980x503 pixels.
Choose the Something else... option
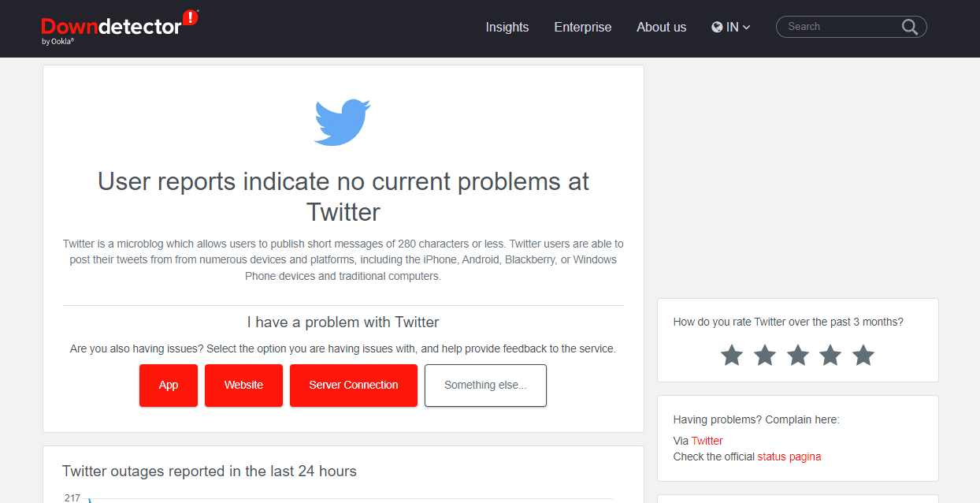pyautogui.click(x=485, y=386)
